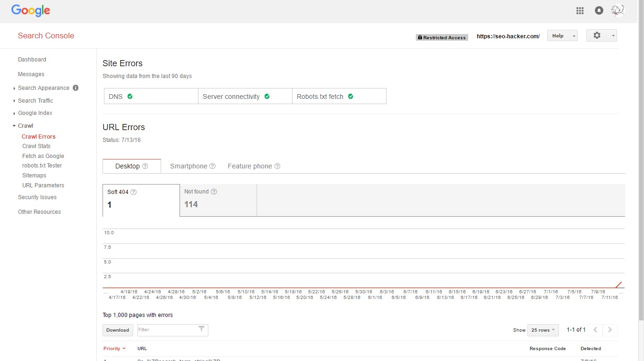Switch to the Smartphone tab
Screen dimensions: 644x361
click(x=189, y=166)
